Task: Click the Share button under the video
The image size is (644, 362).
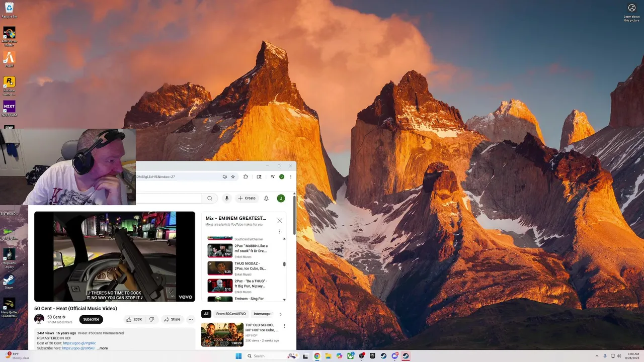Action: point(172,319)
